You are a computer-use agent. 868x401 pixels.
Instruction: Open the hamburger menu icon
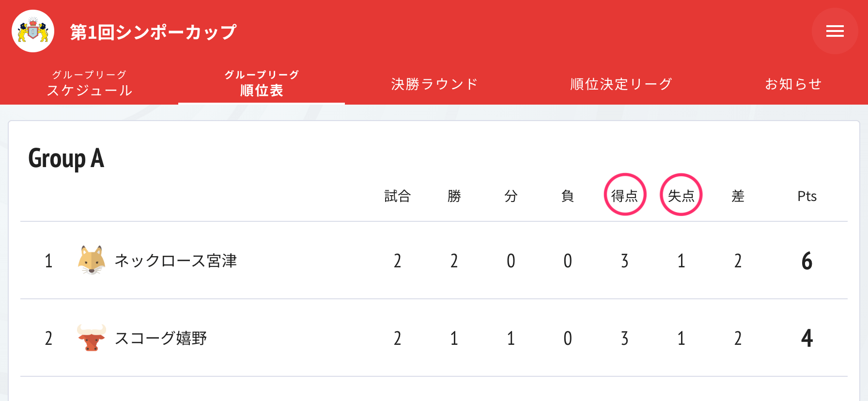point(835,31)
